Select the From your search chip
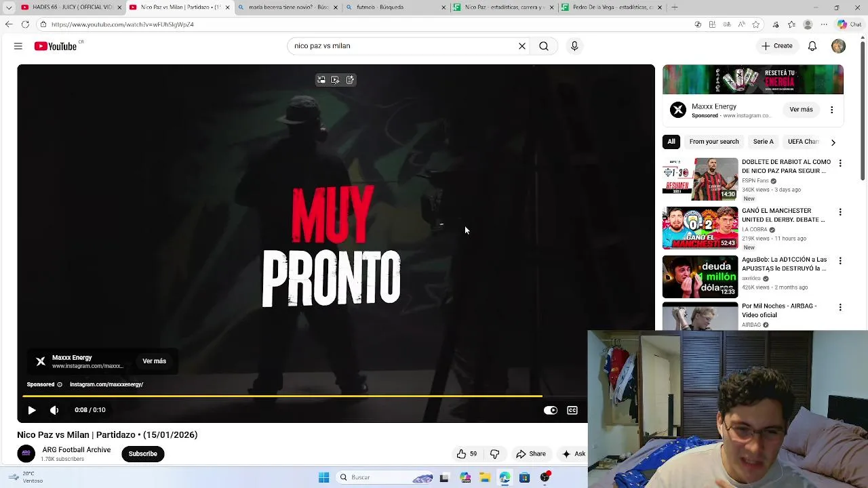Image resolution: width=868 pixels, height=488 pixels. [714, 142]
